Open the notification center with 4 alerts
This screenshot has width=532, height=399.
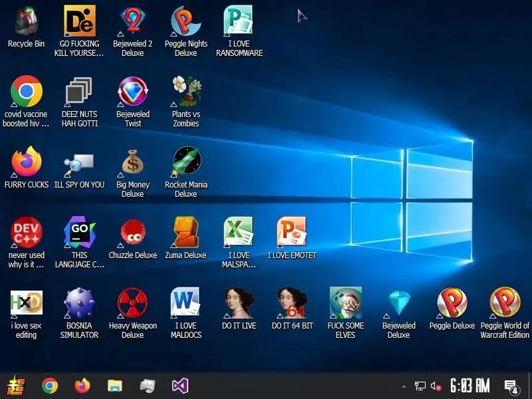click(511, 387)
